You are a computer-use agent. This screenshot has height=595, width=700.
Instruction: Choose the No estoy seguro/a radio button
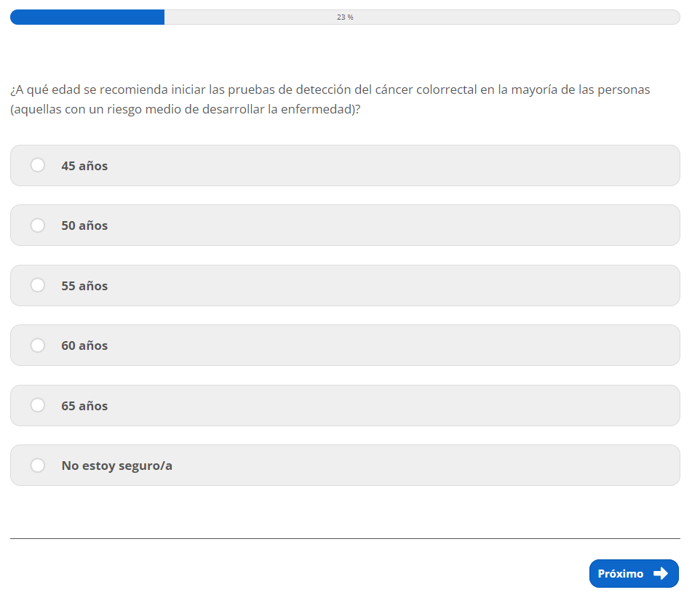point(38,466)
